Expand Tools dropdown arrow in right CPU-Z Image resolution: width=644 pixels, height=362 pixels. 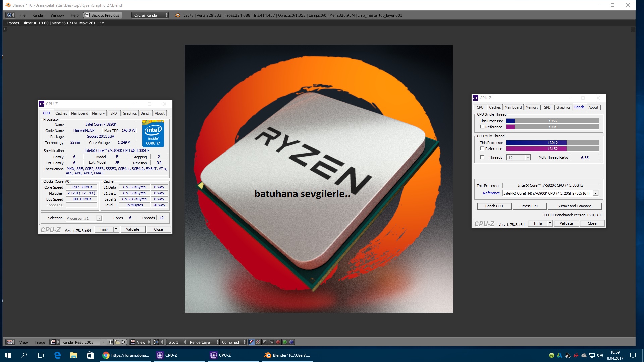(x=550, y=223)
